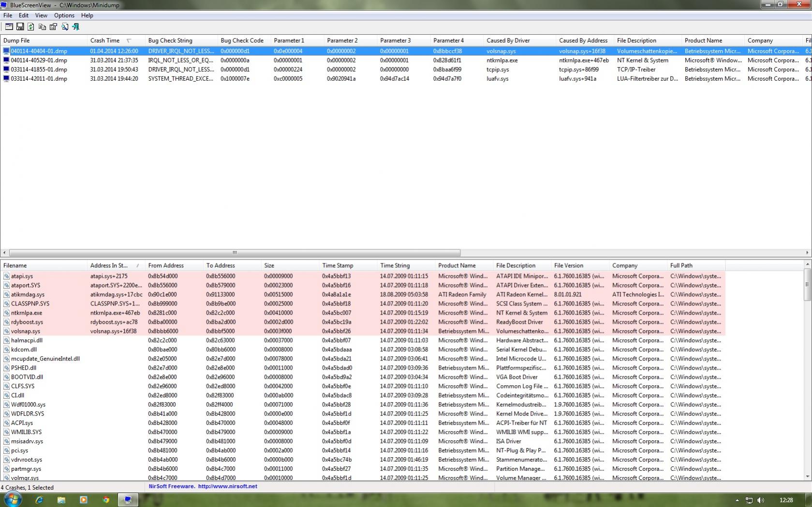Select crash dump 033114-41855-01.dmp
The height and width of the screenshot is (507, 812).
pos(405,70)
